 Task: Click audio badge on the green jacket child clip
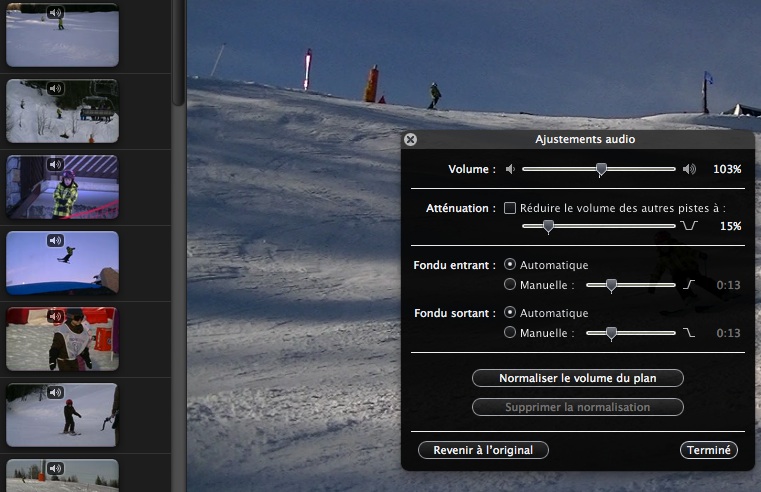point(55,164)
